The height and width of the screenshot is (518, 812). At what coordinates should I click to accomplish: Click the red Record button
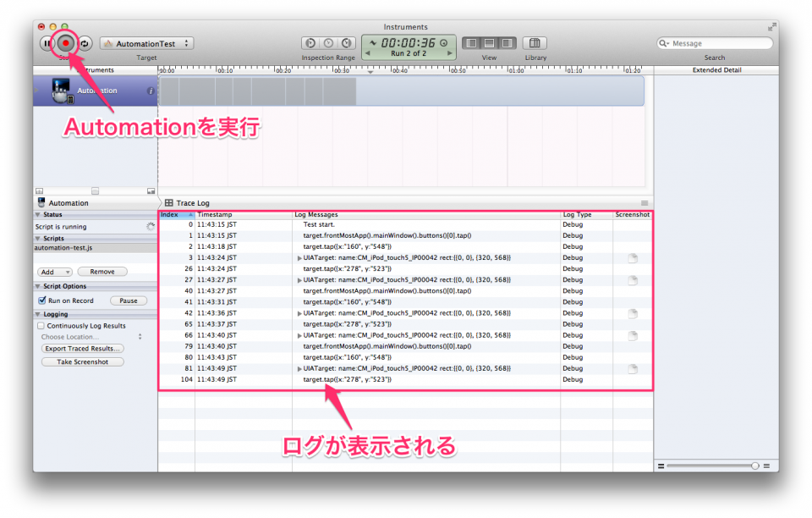(x=66, y=43)
